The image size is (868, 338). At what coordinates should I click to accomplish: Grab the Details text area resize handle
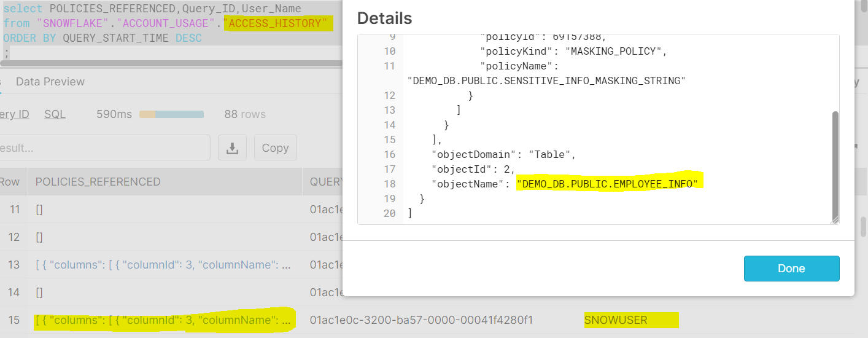click(x=835, y=221)
